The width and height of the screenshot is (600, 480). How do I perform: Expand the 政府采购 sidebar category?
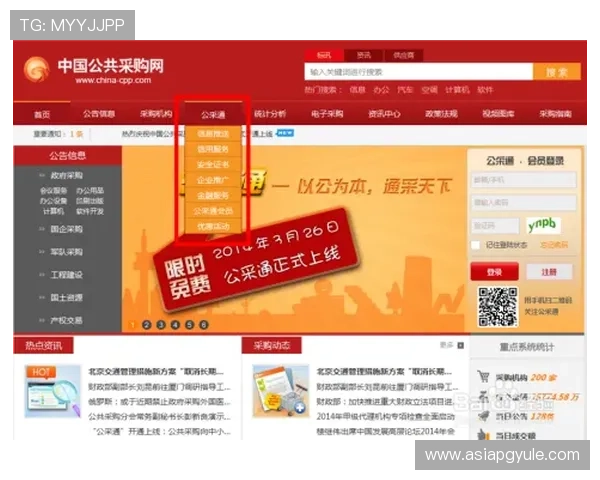66,175
